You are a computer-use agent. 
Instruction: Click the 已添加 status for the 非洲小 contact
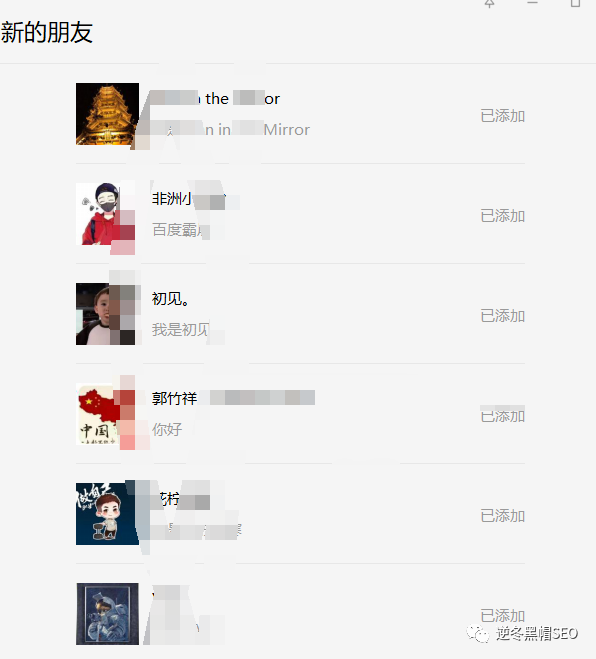503,216
